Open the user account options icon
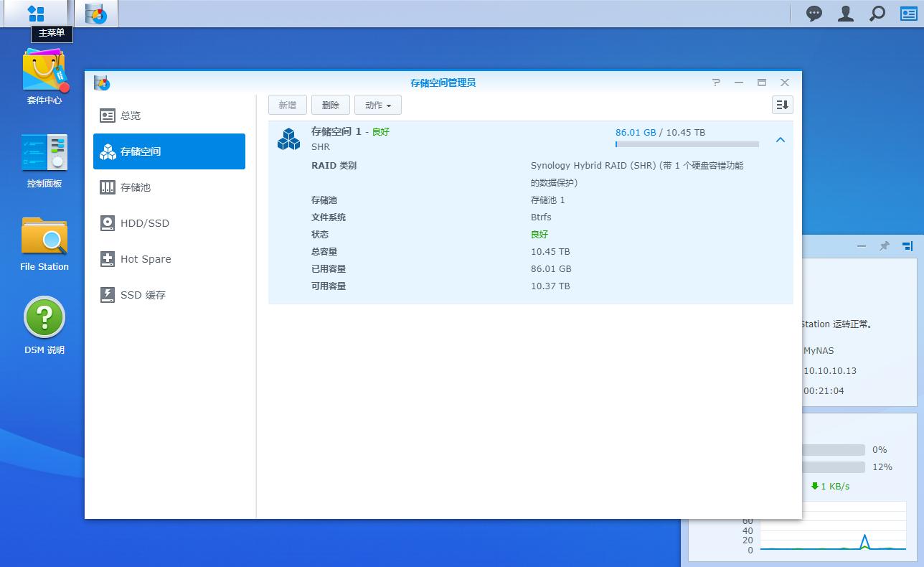 click(x=846, y=14)
